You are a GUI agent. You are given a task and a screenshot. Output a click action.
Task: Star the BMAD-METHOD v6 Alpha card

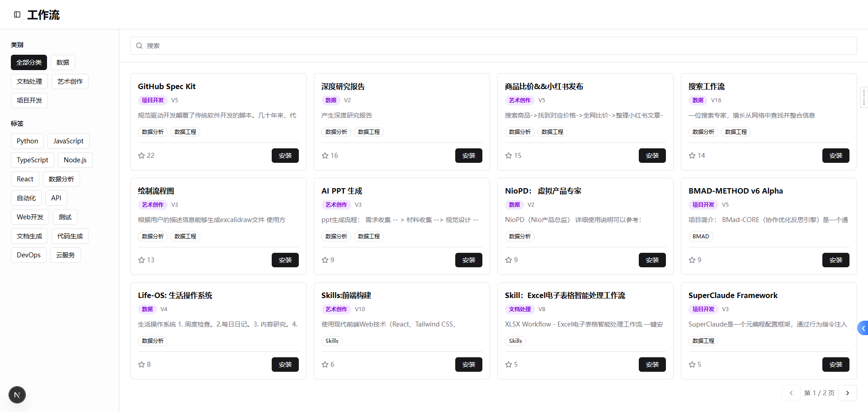(691, 260)
